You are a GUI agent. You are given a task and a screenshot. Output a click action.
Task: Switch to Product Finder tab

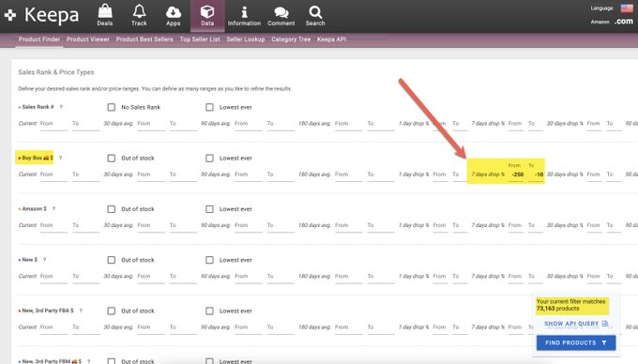[x=39, y=39]
